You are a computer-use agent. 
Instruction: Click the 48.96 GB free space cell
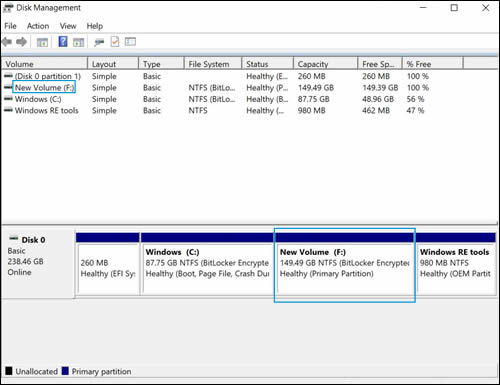(x=378, y=99)
